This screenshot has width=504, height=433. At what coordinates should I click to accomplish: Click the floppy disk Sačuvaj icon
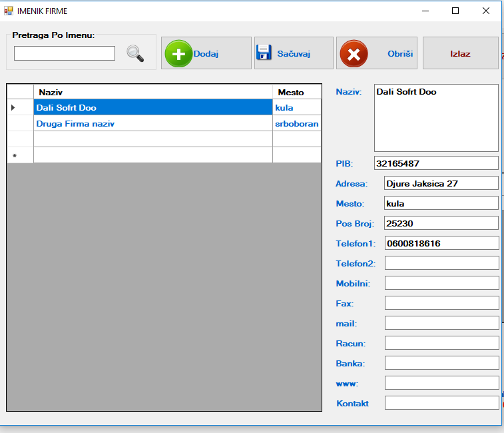pos(264,53)
